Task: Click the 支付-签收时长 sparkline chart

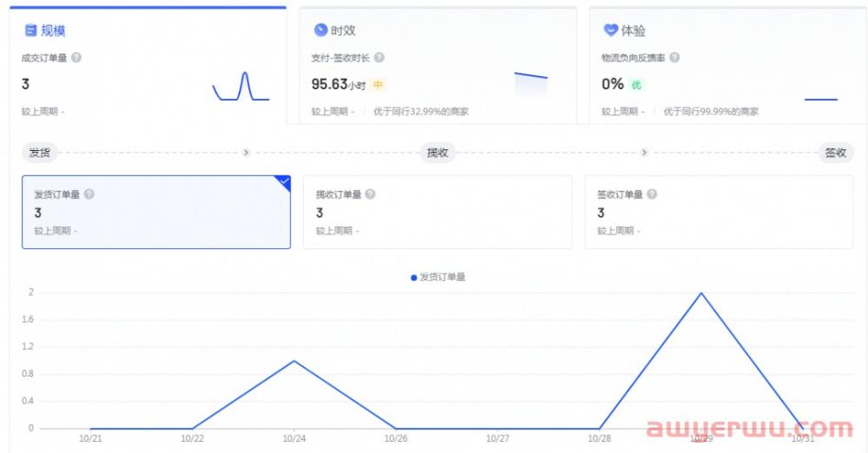Action: (x=531, y=84)
